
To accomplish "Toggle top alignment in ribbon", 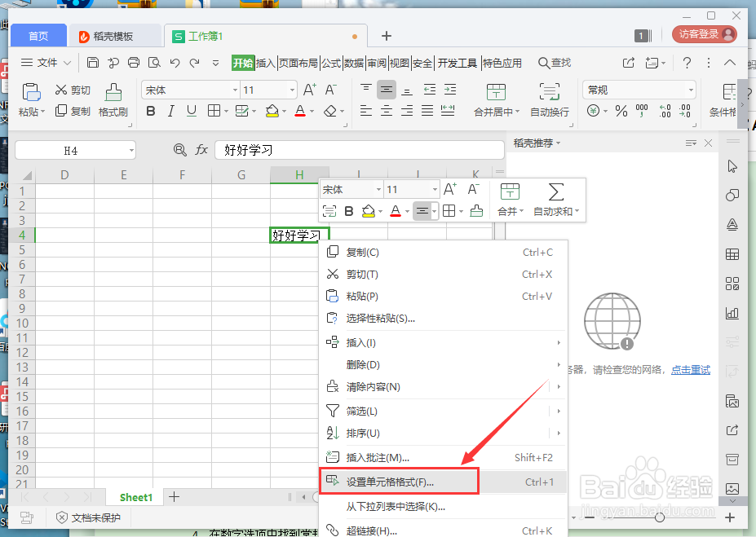I will (x=366, y=90).
